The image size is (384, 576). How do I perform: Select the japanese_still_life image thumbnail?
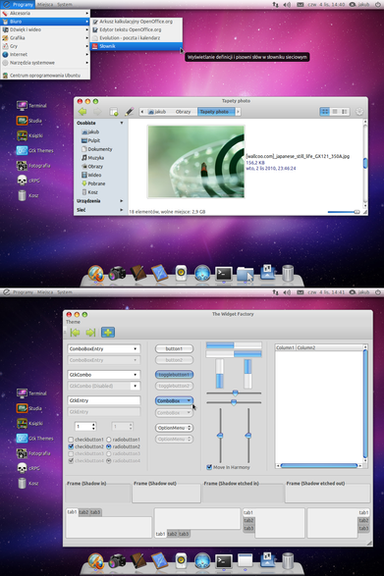coord(196,162)
